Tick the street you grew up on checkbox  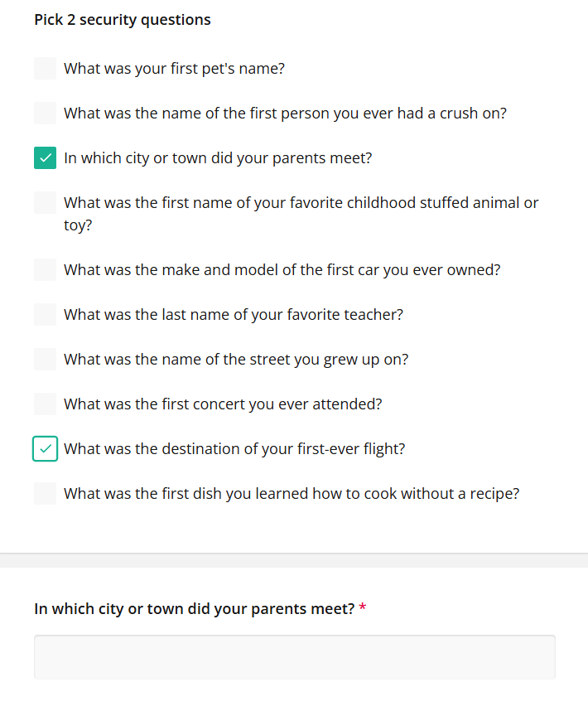pos(45,359)
